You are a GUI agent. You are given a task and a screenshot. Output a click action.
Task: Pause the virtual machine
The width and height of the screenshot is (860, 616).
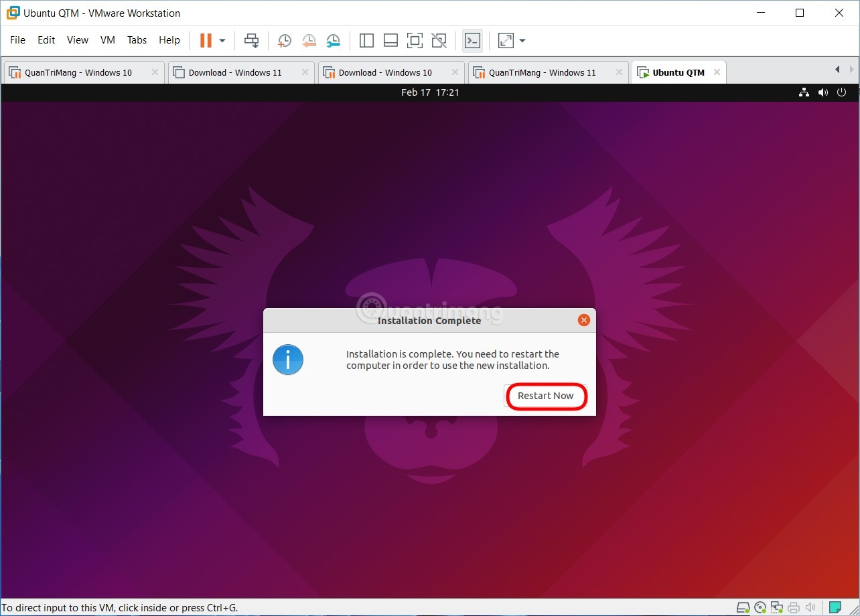[206, 41]
